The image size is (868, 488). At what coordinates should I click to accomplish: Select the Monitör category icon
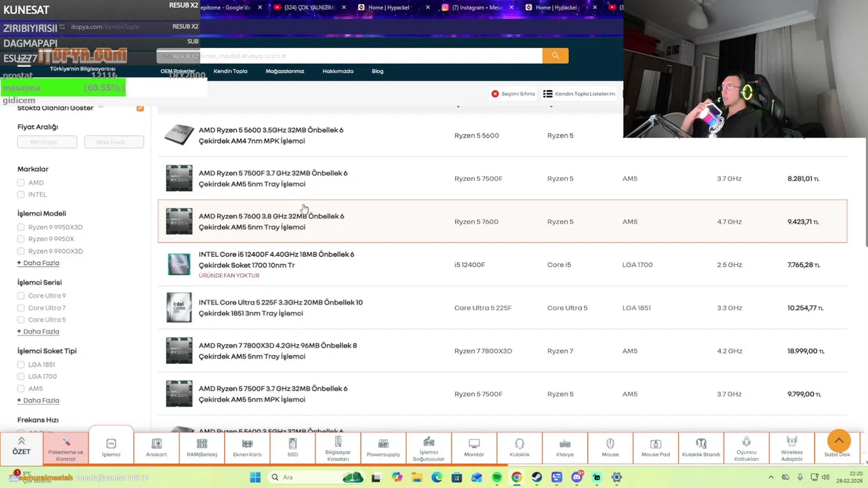474,447
